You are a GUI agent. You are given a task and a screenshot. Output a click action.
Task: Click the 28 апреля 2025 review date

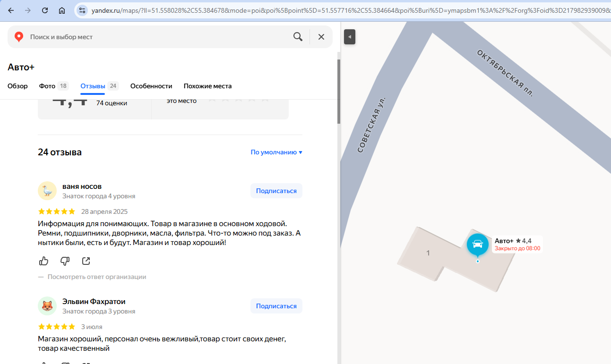pos(104,212)
